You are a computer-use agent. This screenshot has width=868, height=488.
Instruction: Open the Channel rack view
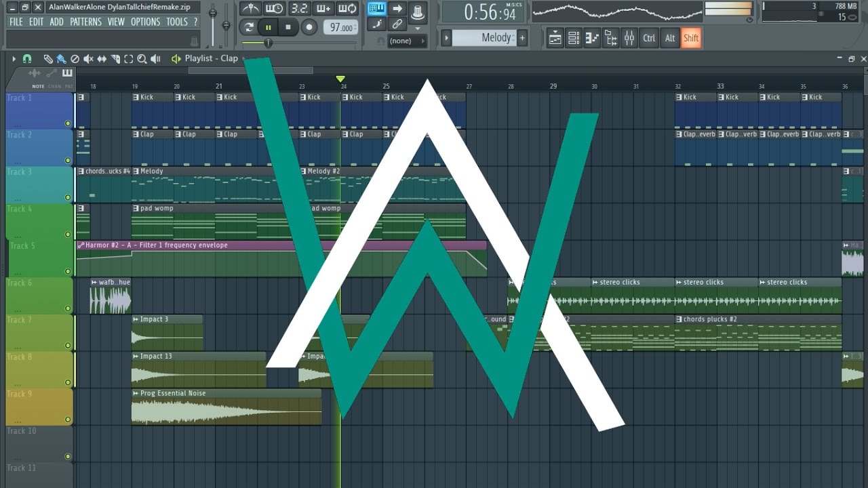pos(574,38)
